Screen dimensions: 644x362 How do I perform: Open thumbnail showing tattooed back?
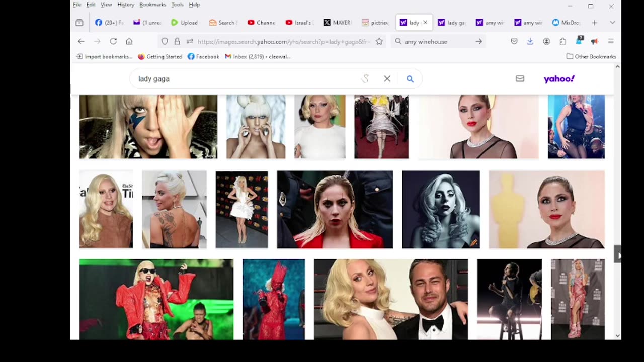pyautogui.click(x=174, y=209)
